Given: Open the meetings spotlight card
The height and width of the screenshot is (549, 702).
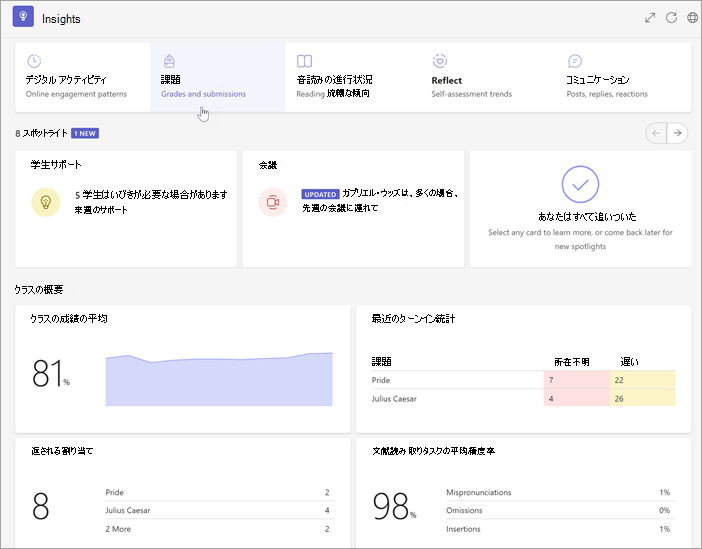Looking at the screenshot, I should point(353,209).
